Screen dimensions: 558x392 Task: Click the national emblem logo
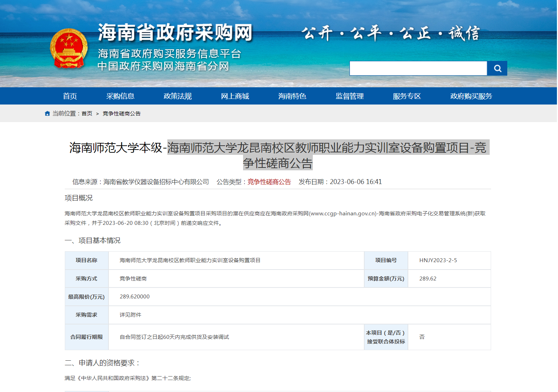point(69,49)
